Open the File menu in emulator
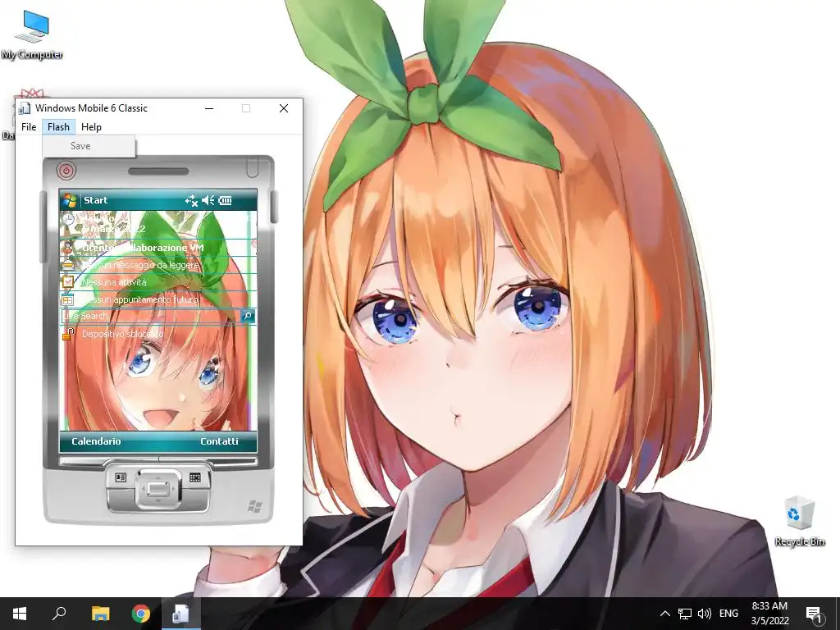The height and width of the screenshot is (630, 840). click(29, 127)
